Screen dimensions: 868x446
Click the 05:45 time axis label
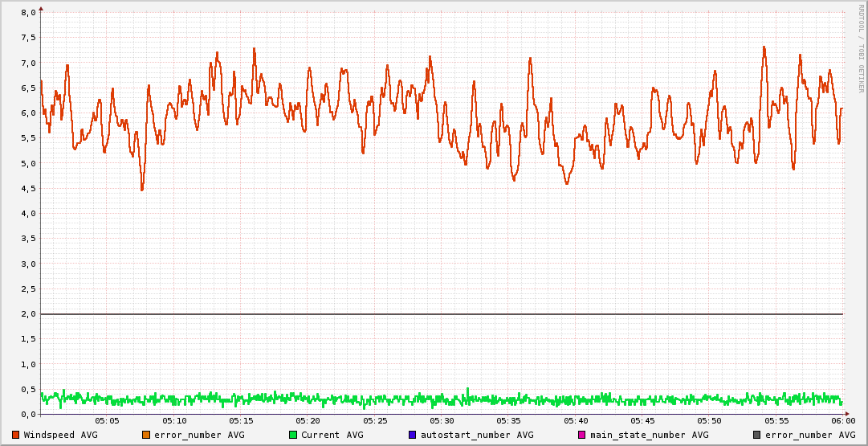coord(642,420)
